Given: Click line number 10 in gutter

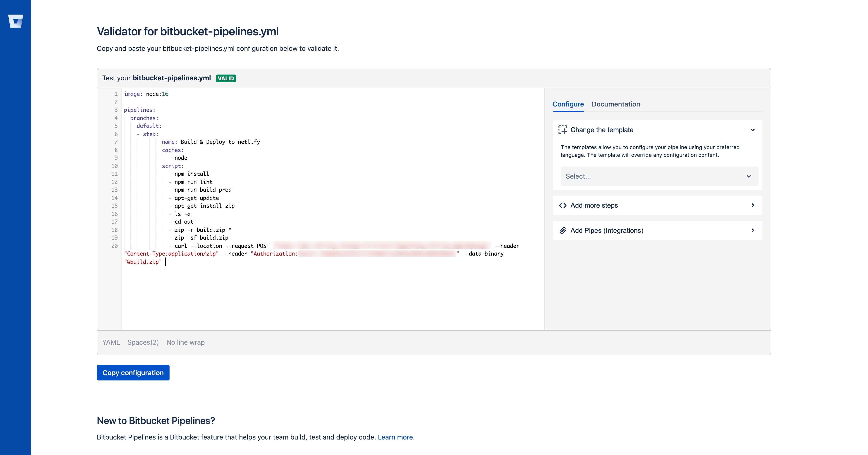Looking at the screenshot, I should 115,166.
